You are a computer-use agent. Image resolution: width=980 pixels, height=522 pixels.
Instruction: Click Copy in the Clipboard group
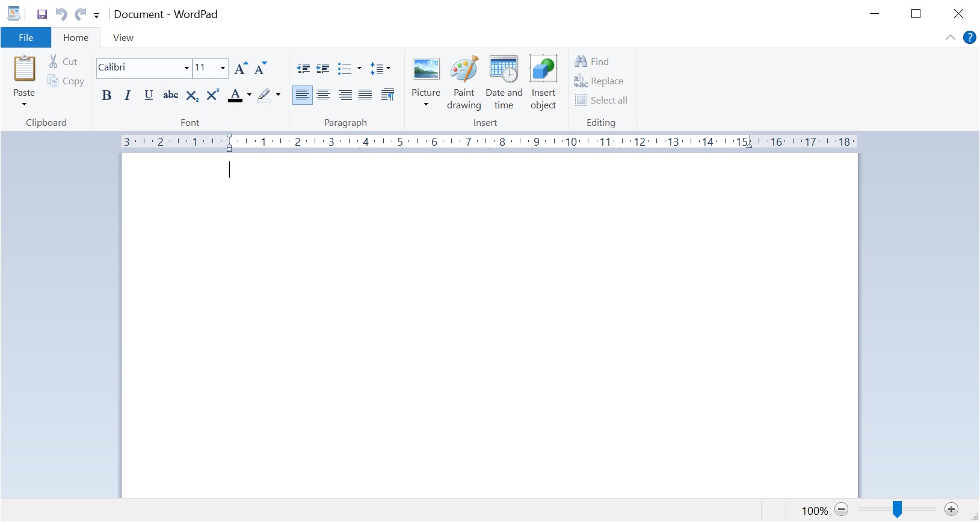click(x=66, y=81)
